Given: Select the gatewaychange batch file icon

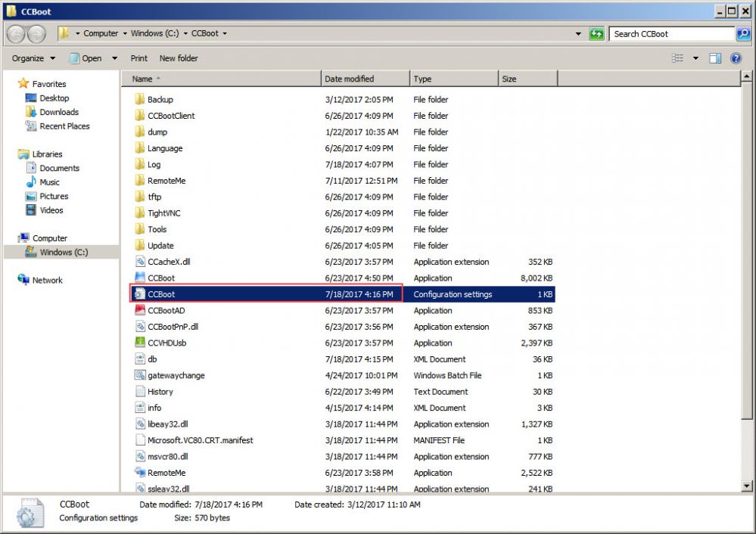Looking at the screenshot, I should [140, 375].
